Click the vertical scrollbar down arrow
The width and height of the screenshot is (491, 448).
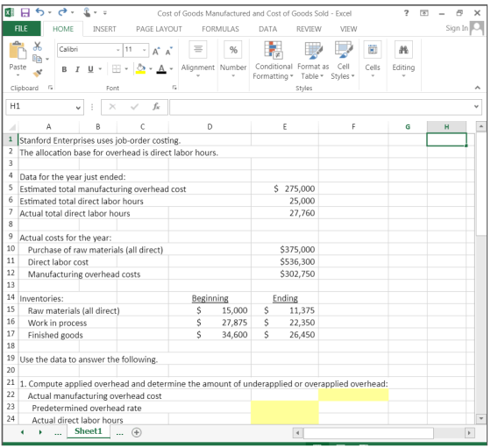point(481,418)
